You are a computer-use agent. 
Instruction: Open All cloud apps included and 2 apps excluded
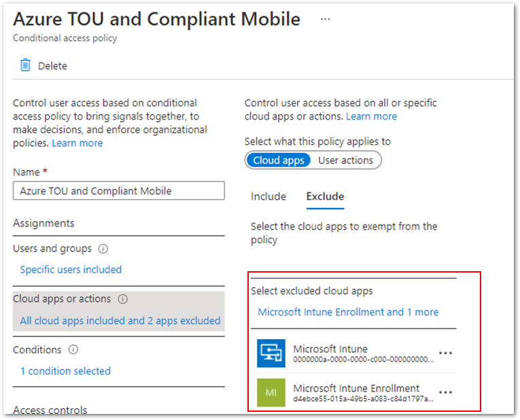[120, 321]
